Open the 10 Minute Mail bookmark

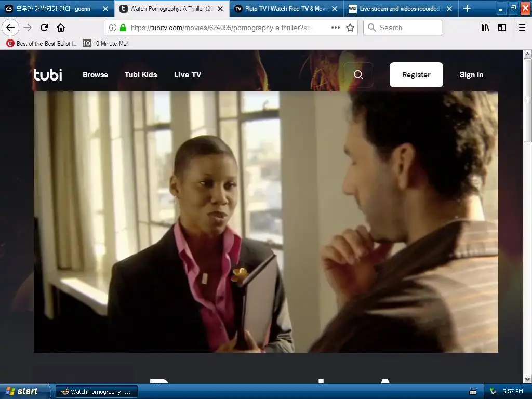click(105, 43)
